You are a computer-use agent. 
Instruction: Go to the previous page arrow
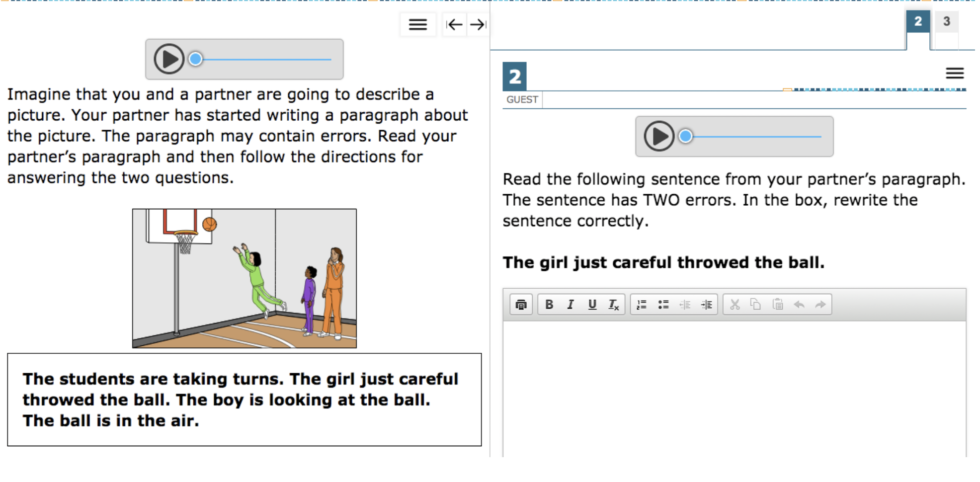point(454,24)
